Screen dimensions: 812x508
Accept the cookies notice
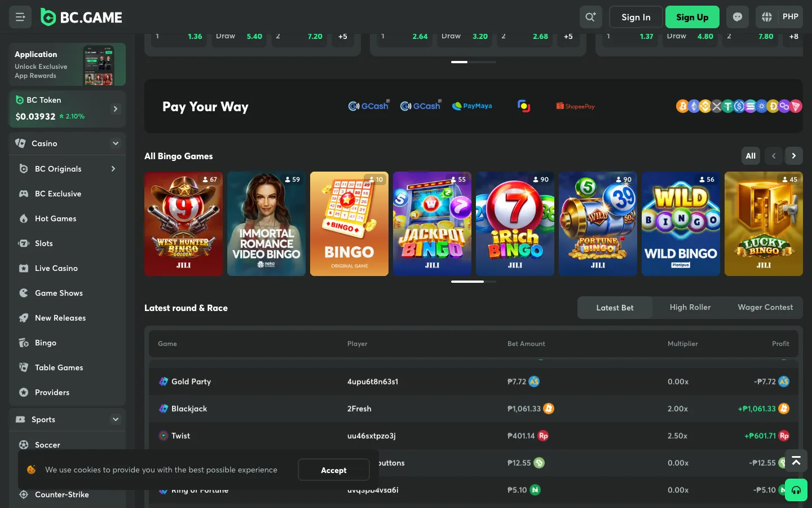(x=334, y=470)
